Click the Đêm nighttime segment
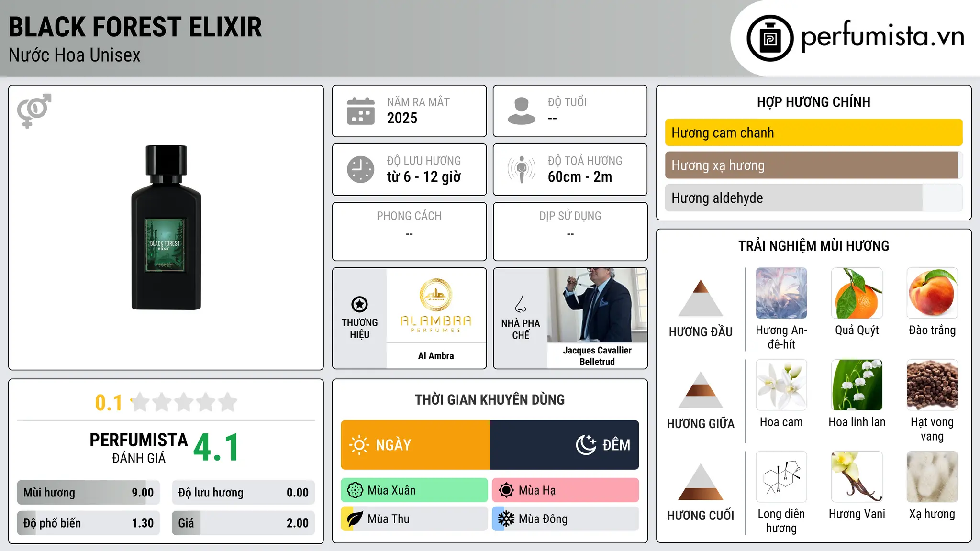The width and height of the screenshot is (980, 551). (565, 445)
